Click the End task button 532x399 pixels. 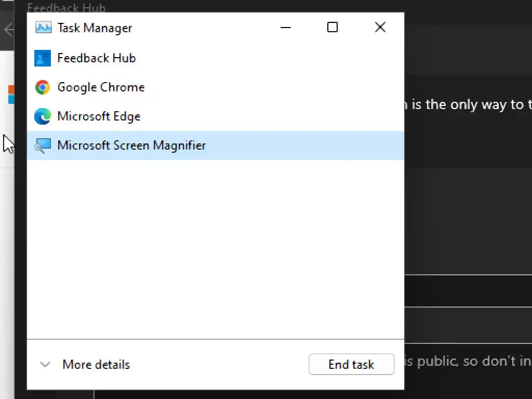(x=352, y=364)
